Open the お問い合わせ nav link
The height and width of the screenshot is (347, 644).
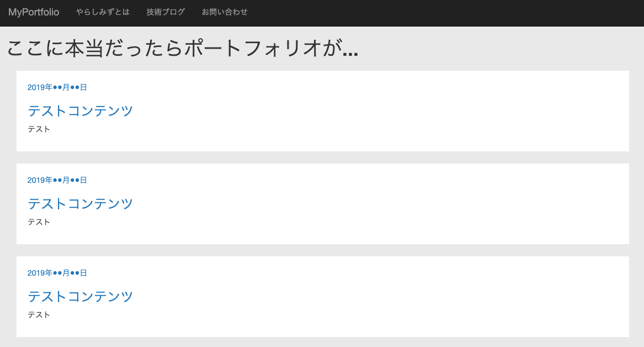(225, 12)
